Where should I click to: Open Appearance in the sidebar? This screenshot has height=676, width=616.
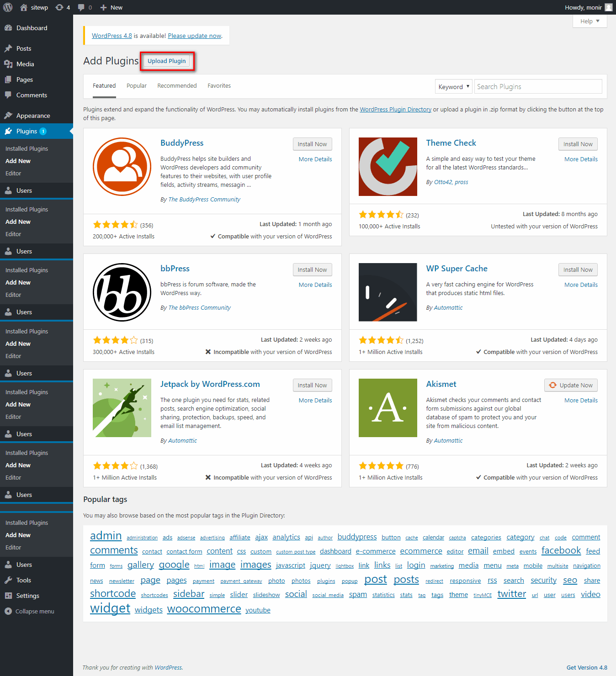tap(37, 116)
